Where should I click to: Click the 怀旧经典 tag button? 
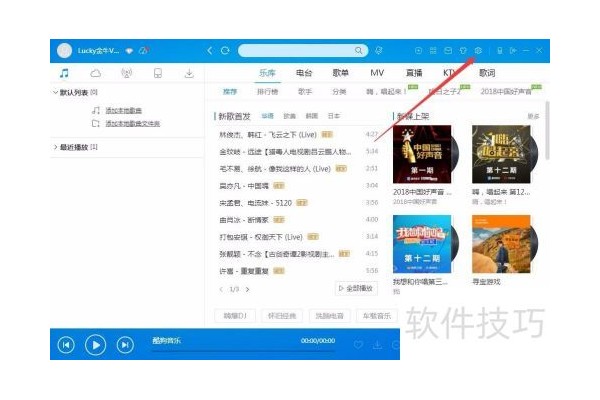pyautogui.click(x=282, y=316)
